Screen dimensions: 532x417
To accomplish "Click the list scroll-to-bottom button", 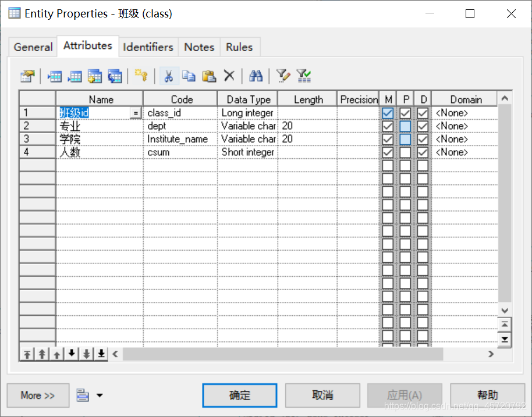I will 505,339.
